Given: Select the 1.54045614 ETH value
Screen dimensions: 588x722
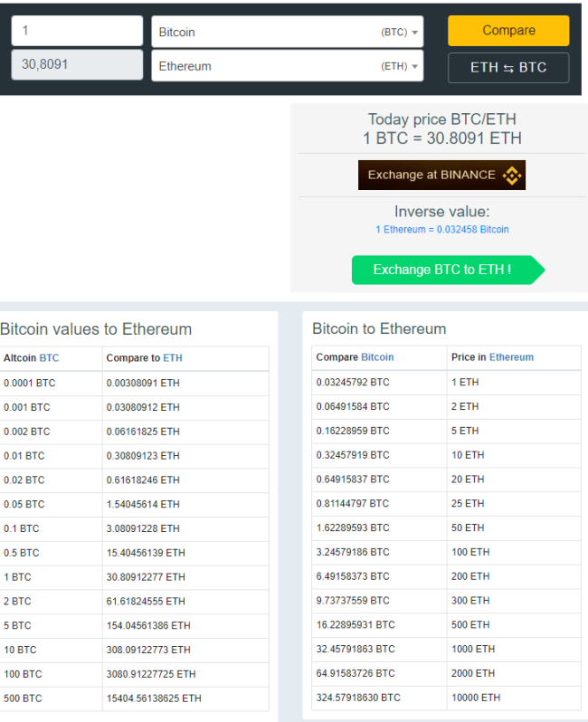Looking at the screenshot, I should click(143, 505).
